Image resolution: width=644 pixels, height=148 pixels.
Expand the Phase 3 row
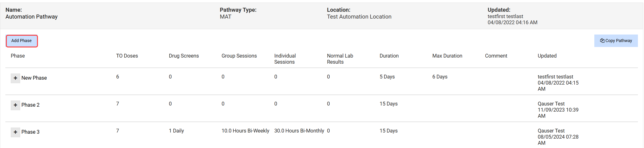15,132
